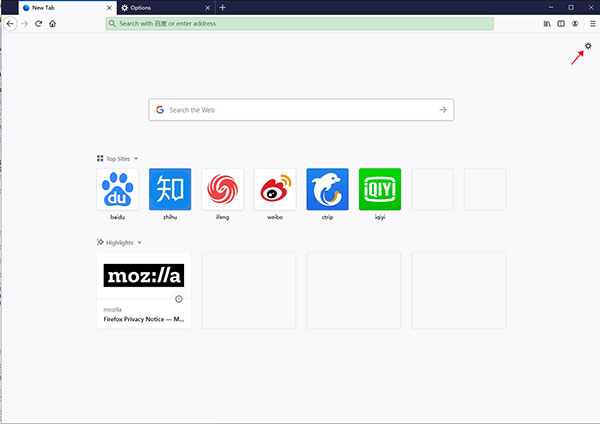Open the ctrip top site tile

(328, 189)
